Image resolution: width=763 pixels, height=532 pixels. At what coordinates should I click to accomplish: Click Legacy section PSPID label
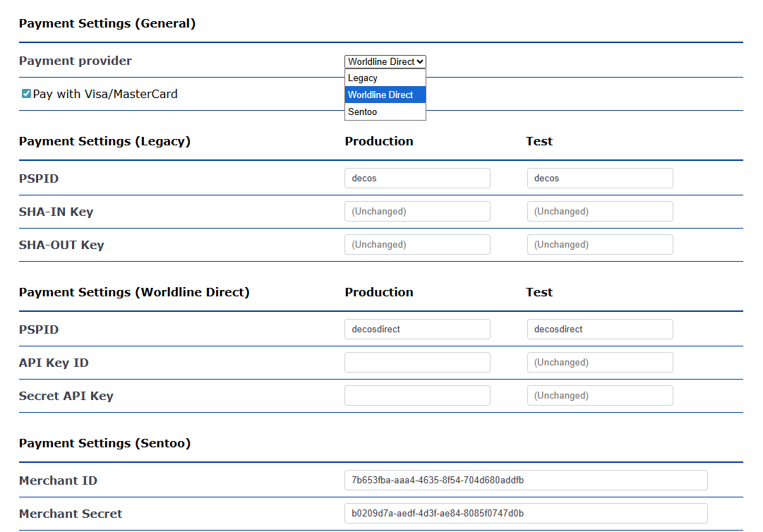point(39,179)
